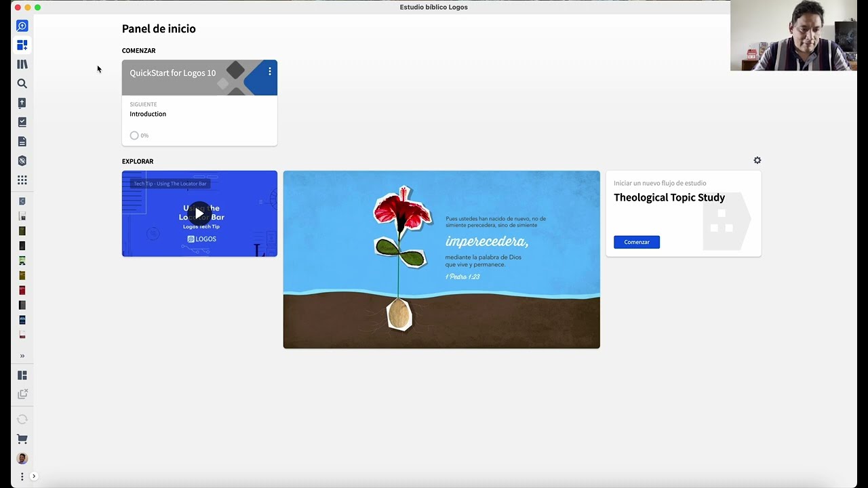Click the Introduction lesson title
The width and height of the screenshot is (868, 488).
(x=148, y=114)
